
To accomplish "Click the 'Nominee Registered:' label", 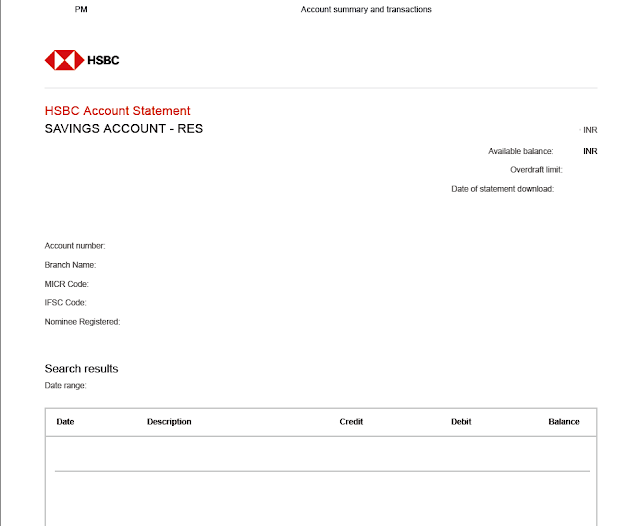I will (82, 322).
